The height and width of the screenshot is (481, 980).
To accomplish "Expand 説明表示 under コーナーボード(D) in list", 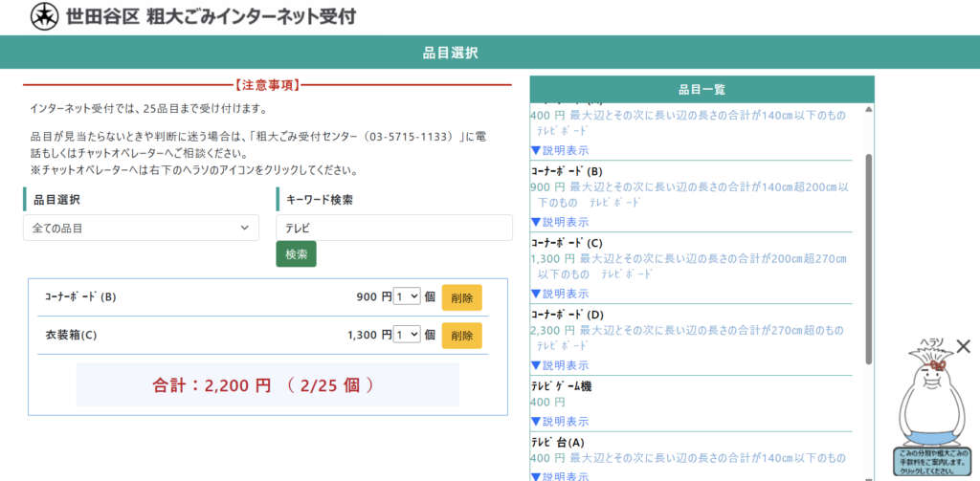I will (x=560, y=365).
